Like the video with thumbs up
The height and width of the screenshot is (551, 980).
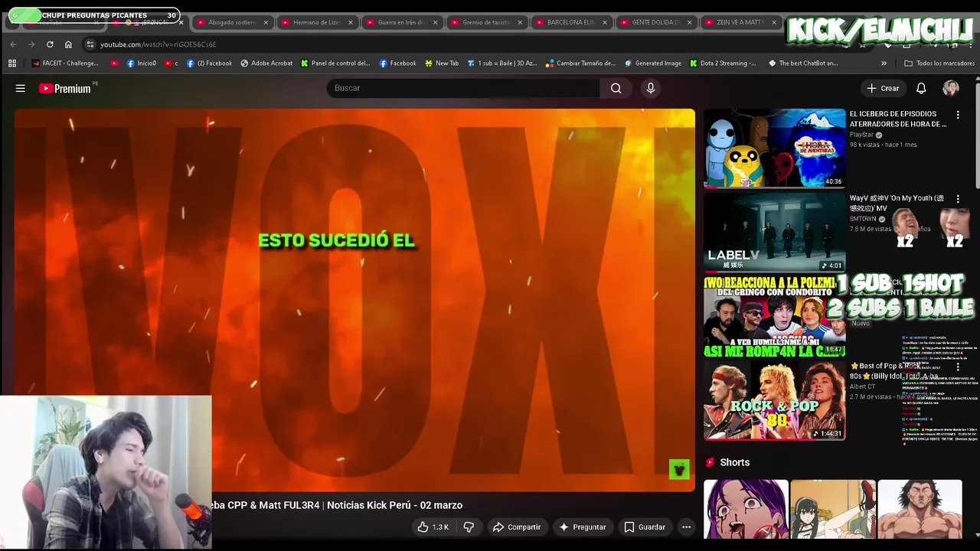pyautogui.click(x=433, y=527)
